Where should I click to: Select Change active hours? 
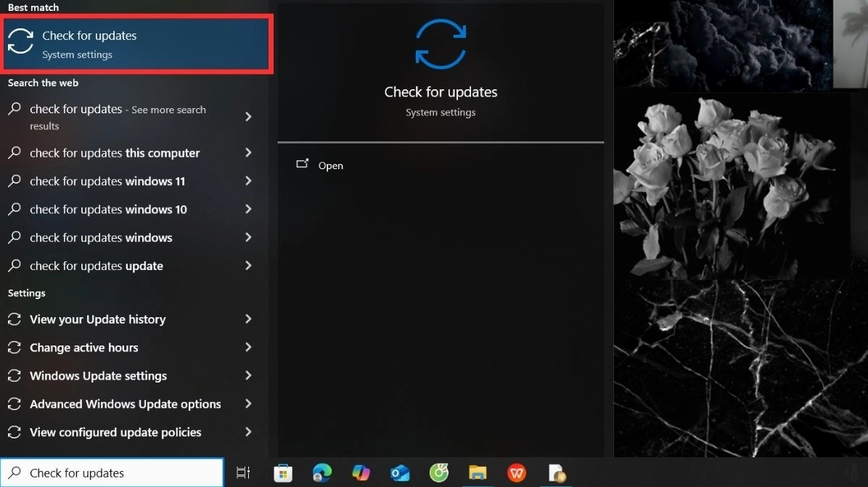[82, 348]
